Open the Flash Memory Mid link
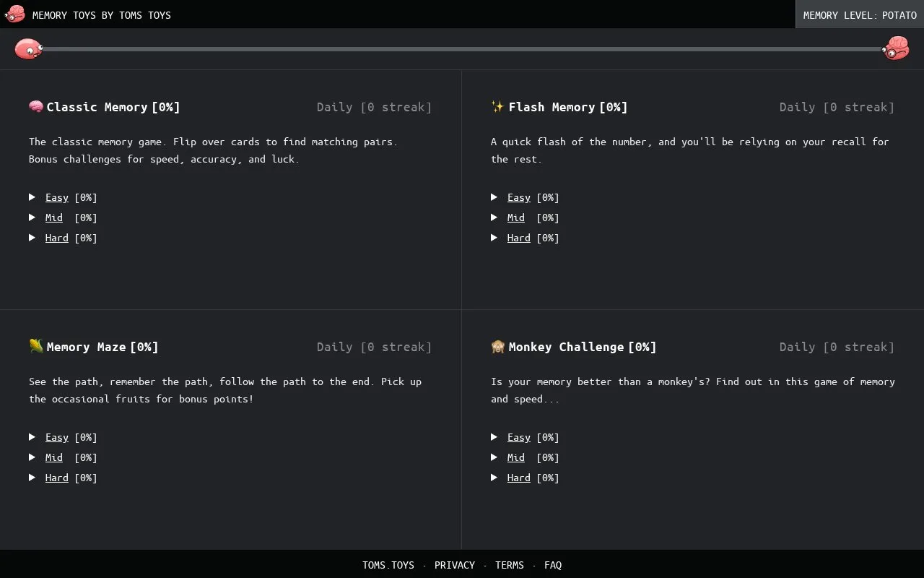The image size is (924, 578). click(516, 217)
